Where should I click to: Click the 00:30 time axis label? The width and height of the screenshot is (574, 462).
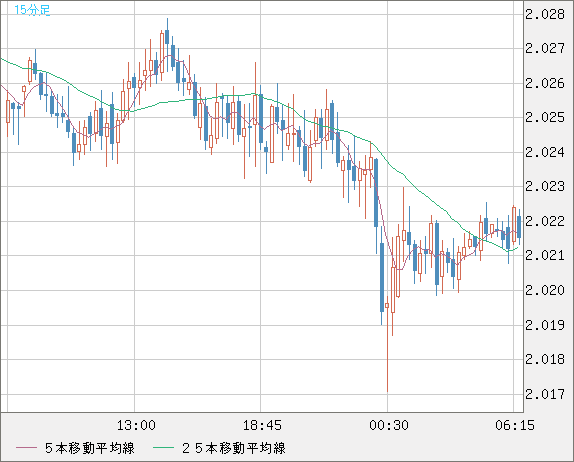[389, 425]
